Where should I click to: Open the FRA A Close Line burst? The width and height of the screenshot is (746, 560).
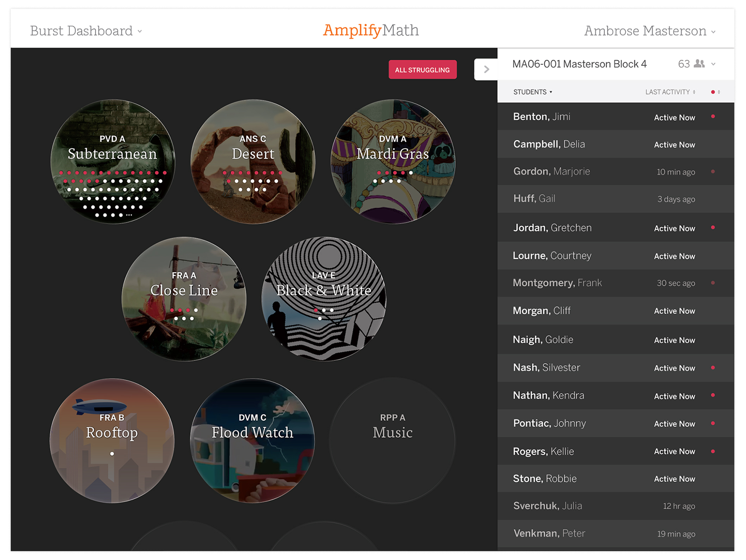tap(184, 299)
